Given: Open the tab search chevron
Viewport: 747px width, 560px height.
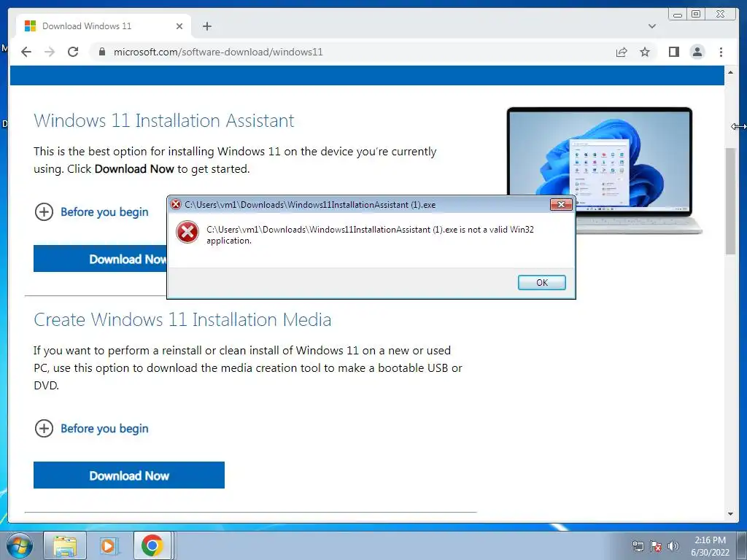Looking at the screenshot, I should coord(652,26).
